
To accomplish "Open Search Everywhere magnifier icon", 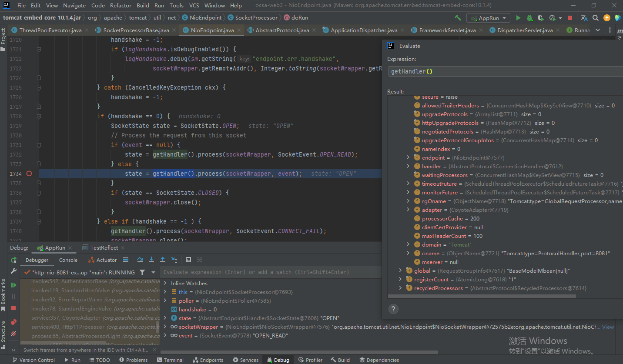I will coord(596,18).
